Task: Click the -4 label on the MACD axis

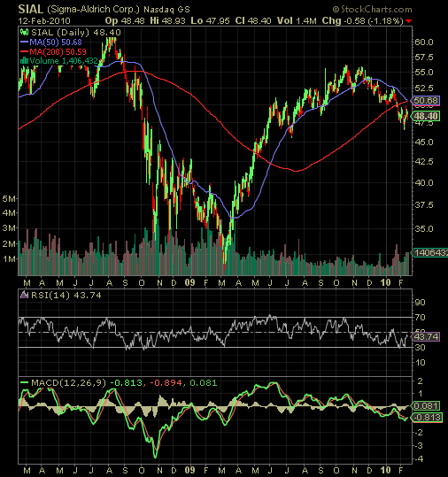Action: click(x=419, y=459)
